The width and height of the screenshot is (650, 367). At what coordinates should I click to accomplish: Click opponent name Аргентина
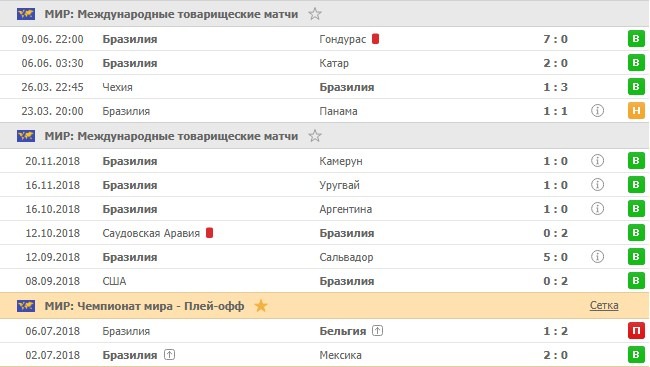(x=345, y=209)
